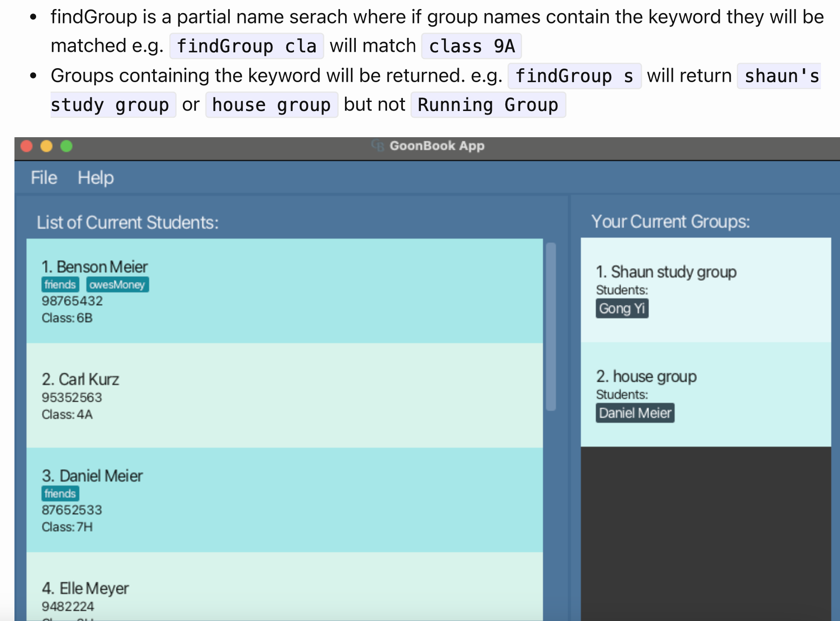Click the findGroup cla code snippet

click(247, 46)
